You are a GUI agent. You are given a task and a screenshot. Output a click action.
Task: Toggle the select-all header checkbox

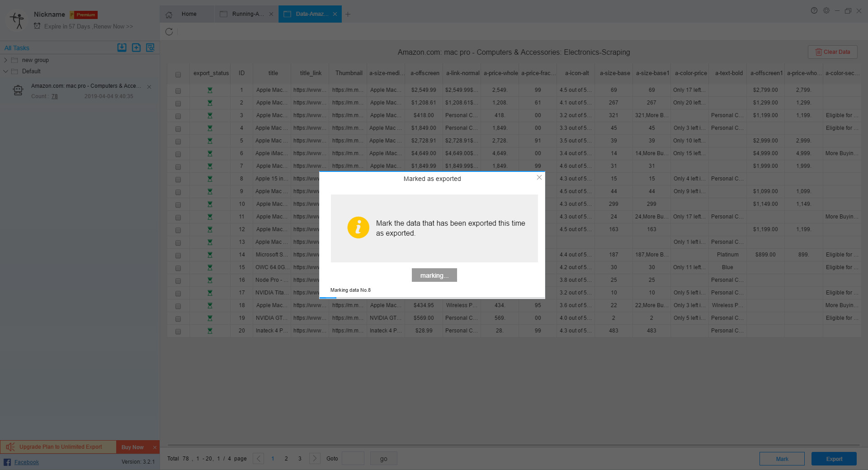pyautogui.click(x=178, y=75)
